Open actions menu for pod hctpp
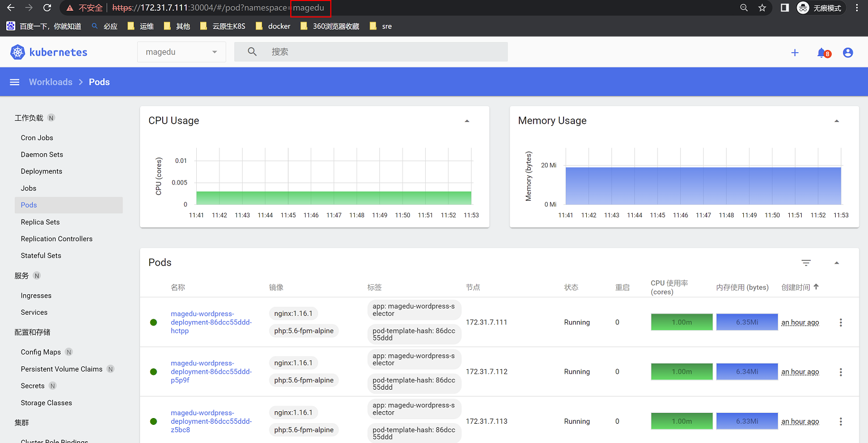This screenshot has height=443, width=868. click(840, 322)
